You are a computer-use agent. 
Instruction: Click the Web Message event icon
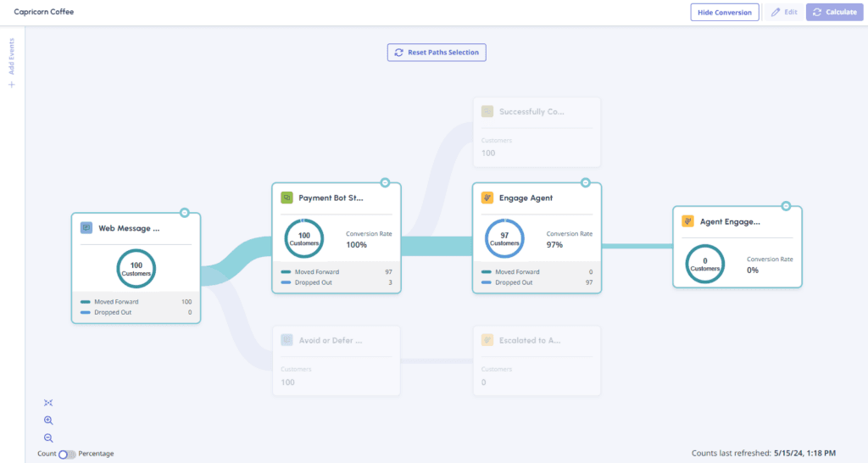coord(86,228)
